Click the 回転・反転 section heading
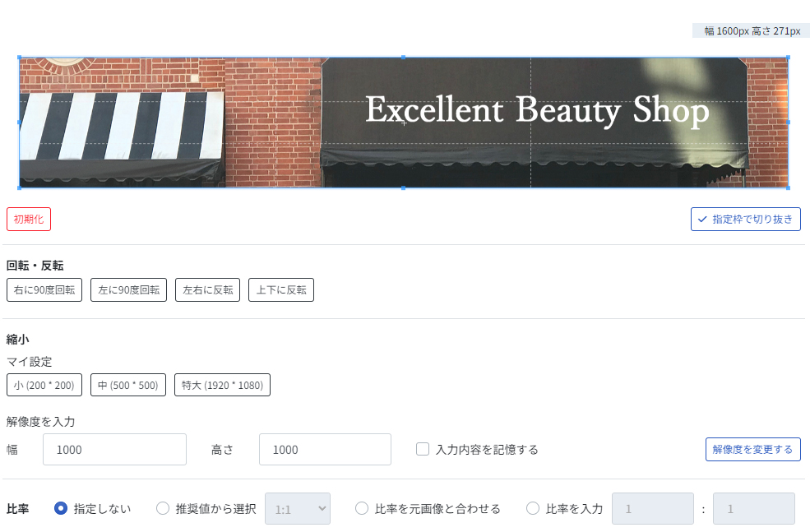Image resolution: width=810 pixels, height=532 pixels. click(35, 266)
